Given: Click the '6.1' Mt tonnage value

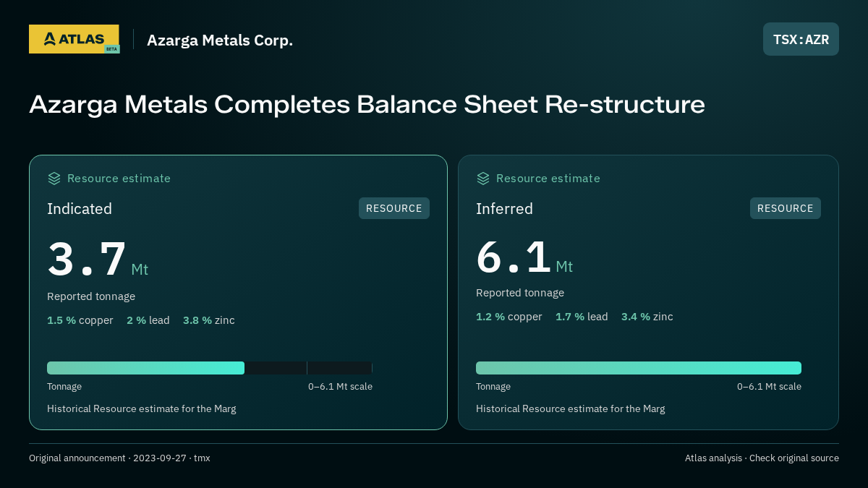Looking at the screenshot, I should point(514,257).
